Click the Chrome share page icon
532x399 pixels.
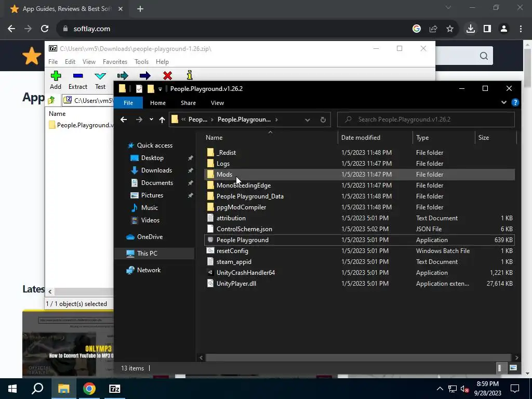click(x=433, y=29)
